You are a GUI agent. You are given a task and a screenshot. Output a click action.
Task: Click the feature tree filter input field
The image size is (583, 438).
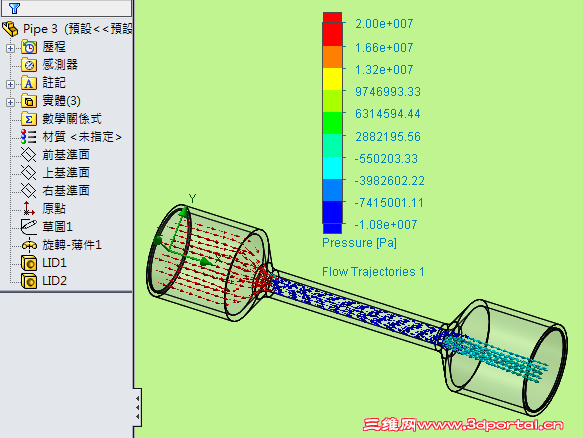pos(66,8)
